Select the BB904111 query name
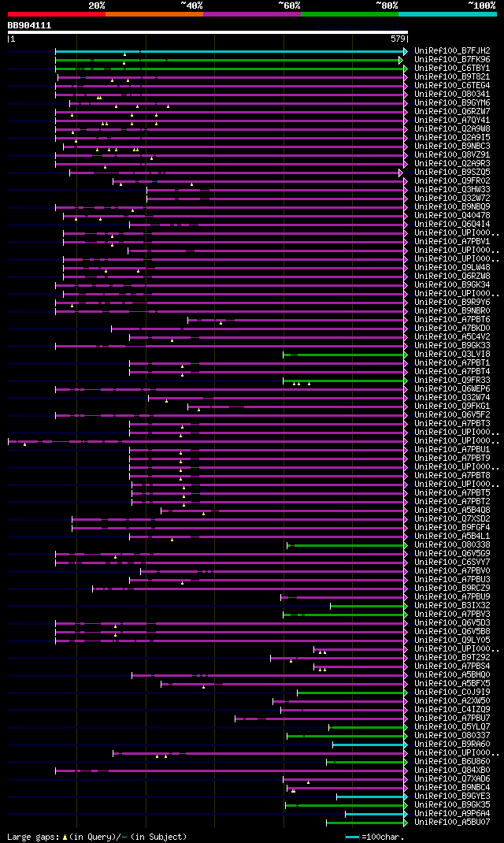The width and height of the screenshot is (504, 843). 30,25
